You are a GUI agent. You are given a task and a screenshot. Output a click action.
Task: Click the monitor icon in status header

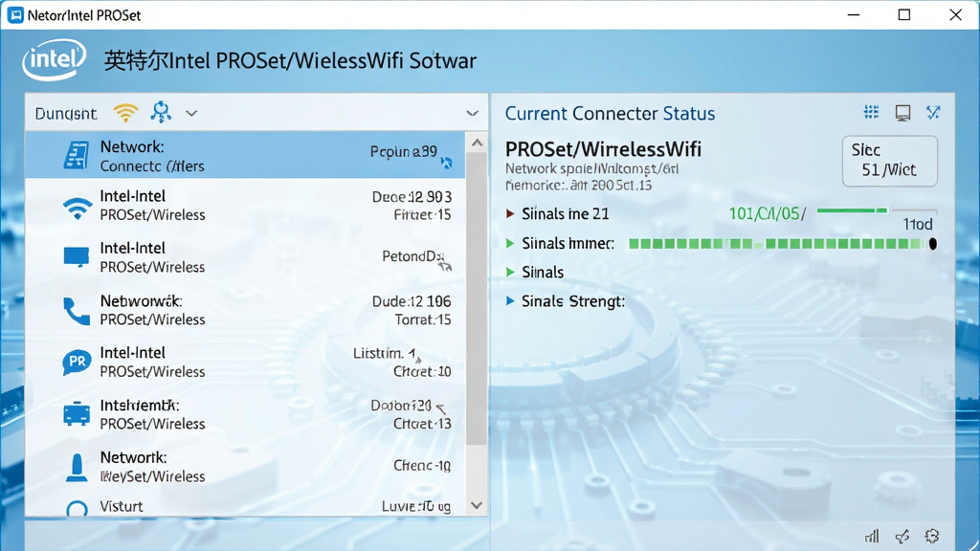pyautogui.click(x=902, y=113)
